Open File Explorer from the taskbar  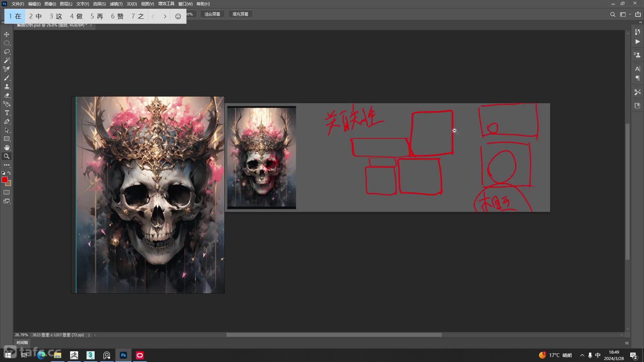click(x=58, y=355)
